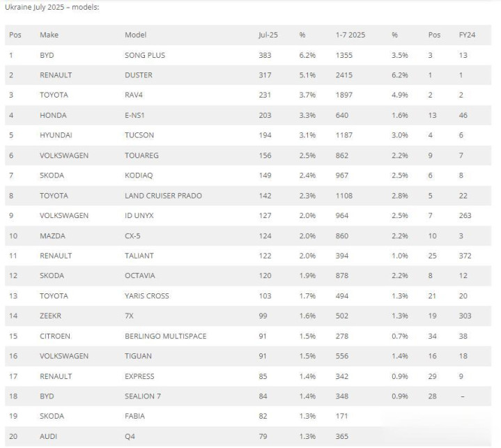The image size is (501, 448).
Task: Click the 1-7 2025 column header
Action: click(x=350, y=35)
